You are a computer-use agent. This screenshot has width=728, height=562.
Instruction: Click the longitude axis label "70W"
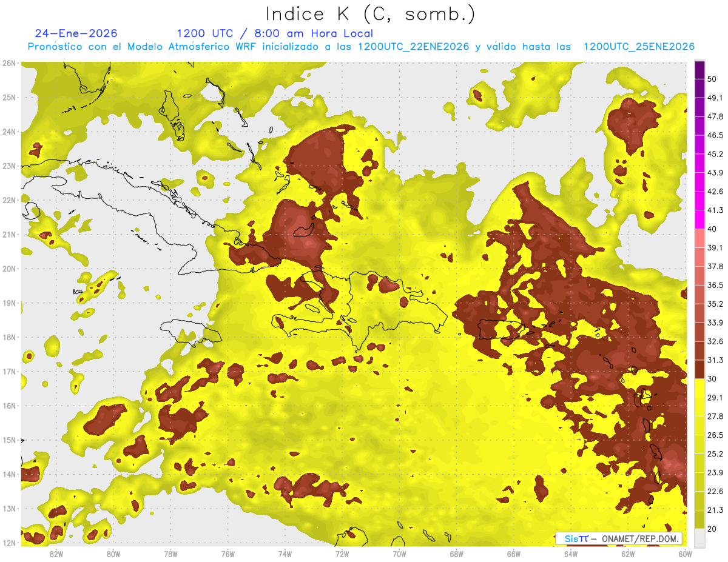point(399,554)
